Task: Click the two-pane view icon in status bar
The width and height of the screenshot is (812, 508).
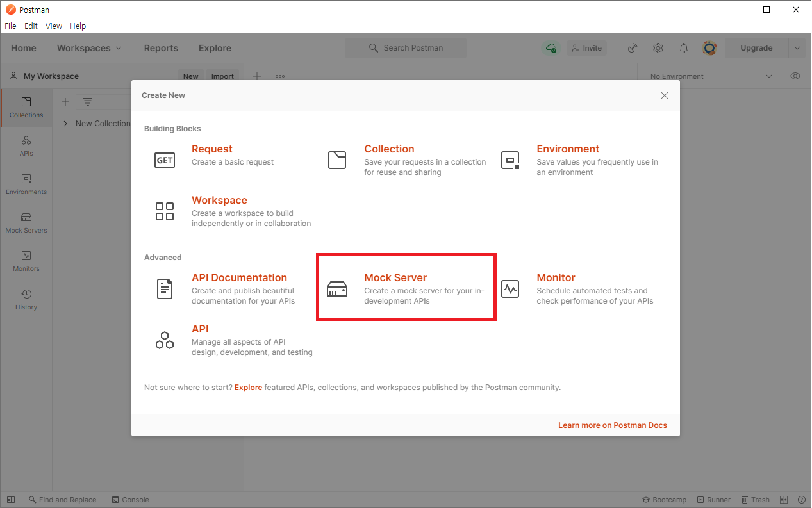Action: pos(784,500)
